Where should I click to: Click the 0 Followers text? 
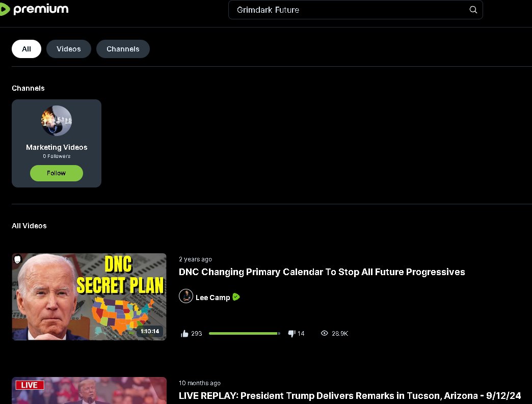click(x=57, y=156)
